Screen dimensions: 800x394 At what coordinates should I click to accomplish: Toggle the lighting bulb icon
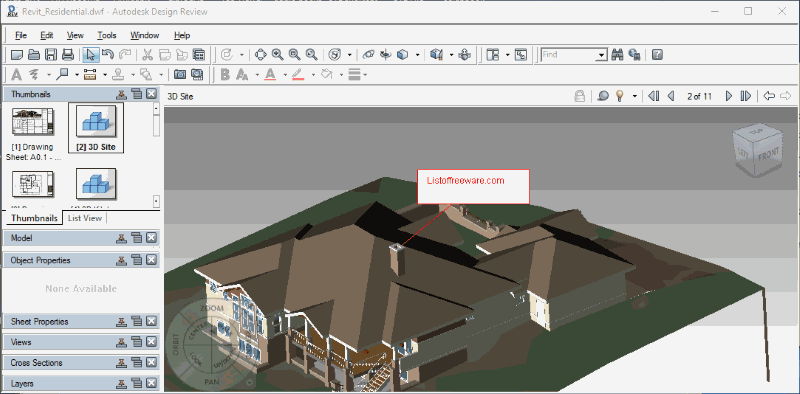(x=620, y=96)
